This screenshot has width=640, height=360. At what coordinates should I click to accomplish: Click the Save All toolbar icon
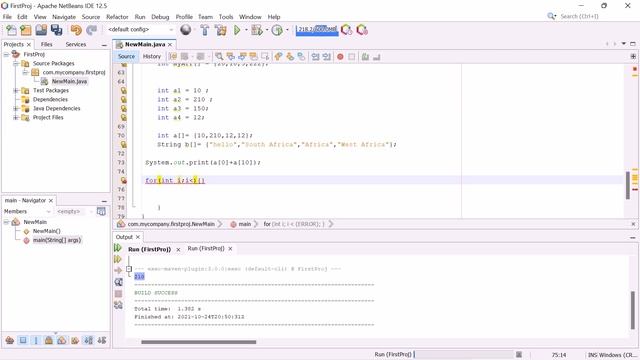click(56, 30)
